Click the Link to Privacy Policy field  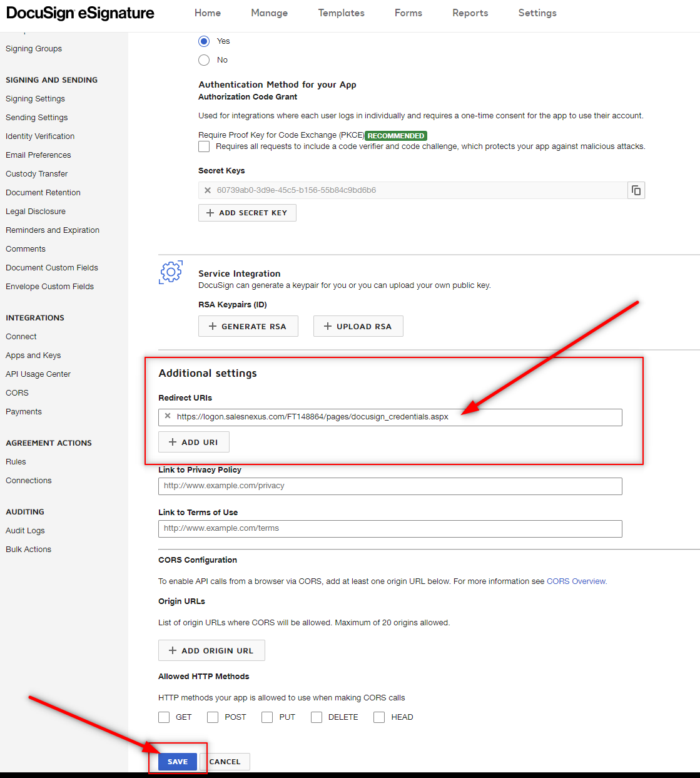coord(390,486)
